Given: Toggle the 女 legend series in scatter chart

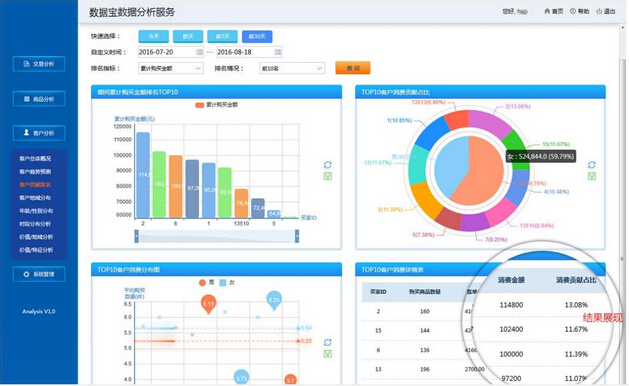Looking at the screenshot, I should (x=227, y=282).
